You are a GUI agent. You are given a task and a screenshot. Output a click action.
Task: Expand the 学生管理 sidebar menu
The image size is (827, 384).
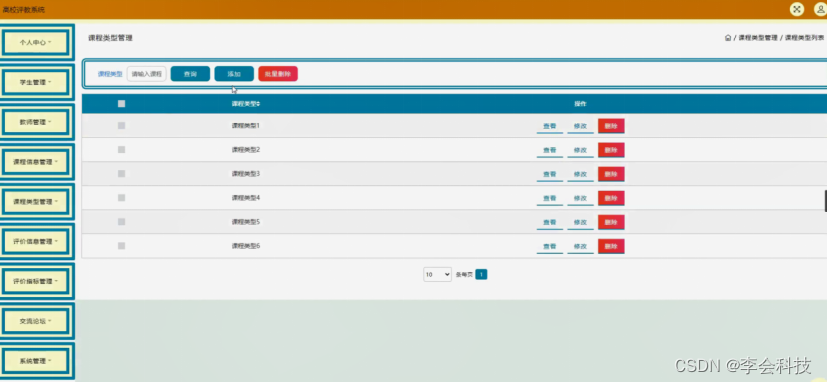coord(36,82)
